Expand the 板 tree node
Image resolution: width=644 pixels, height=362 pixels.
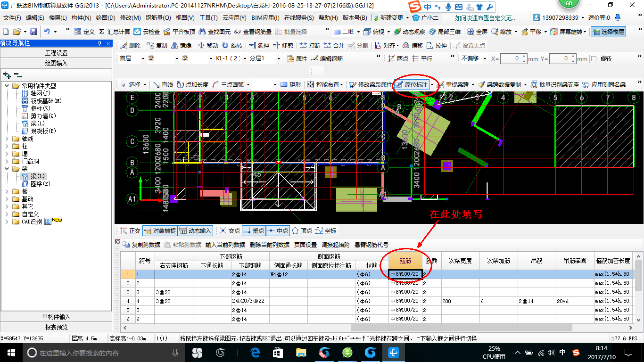click(x=7, y=191)
